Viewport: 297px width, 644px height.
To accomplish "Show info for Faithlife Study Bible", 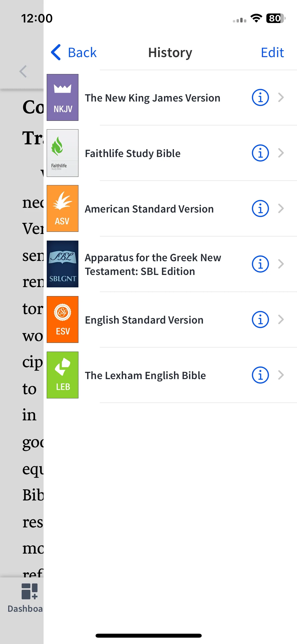I will pyautogui.click(x=260, y=153).
